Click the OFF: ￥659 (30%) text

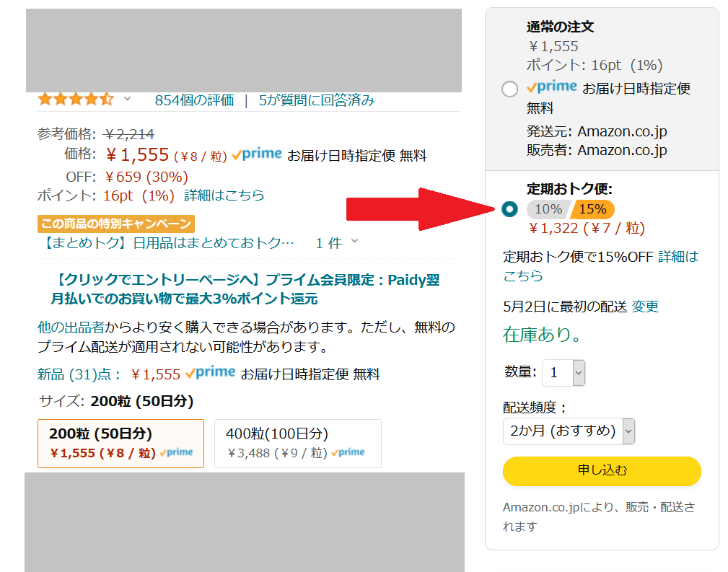(x=127, y=177)
